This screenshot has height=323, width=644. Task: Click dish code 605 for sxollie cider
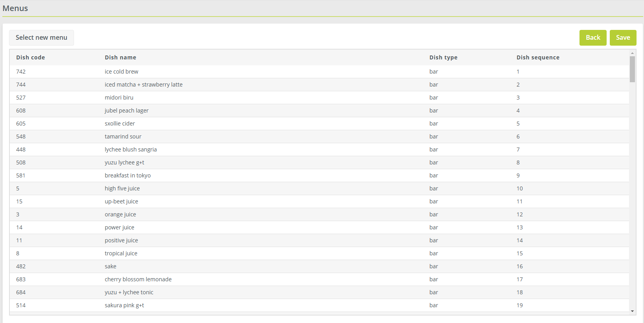point(21,124)
